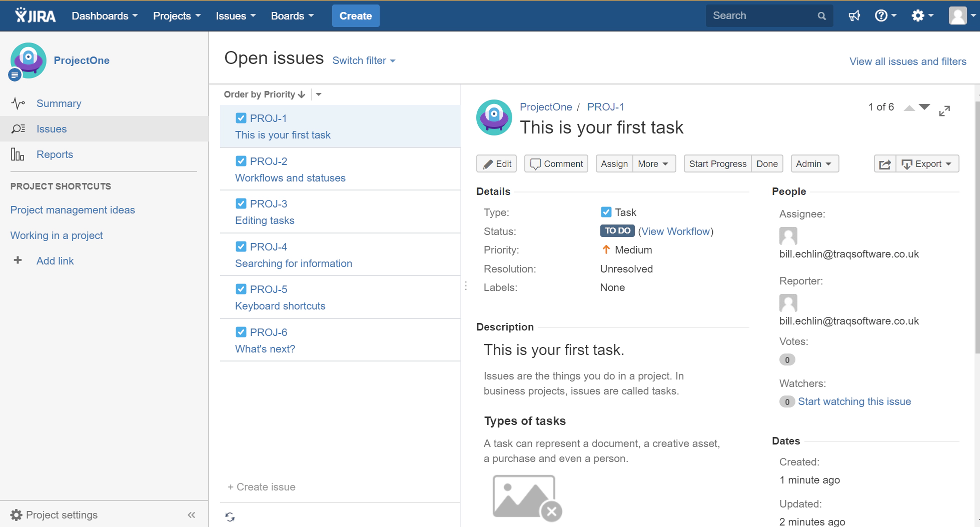
Task: Expand the Export dropdown
Action: coord(927,163)
